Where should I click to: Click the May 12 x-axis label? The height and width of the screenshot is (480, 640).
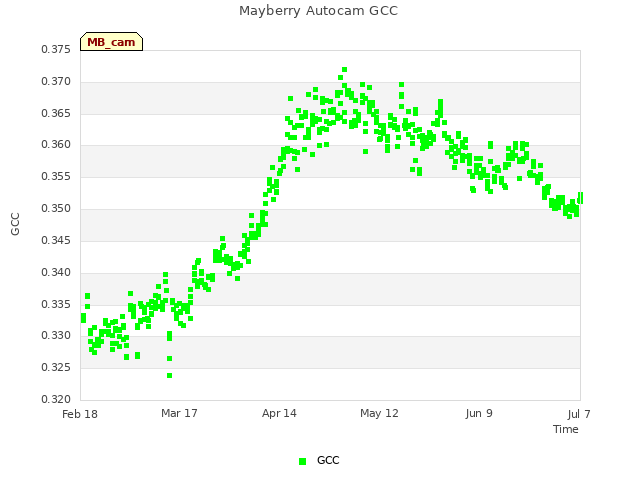[x=379, y=413]
